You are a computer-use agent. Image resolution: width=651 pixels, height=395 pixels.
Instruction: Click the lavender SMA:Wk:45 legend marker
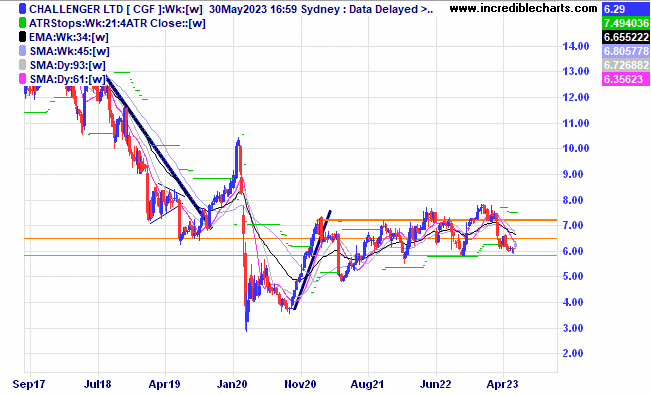(x=22, y=51)
